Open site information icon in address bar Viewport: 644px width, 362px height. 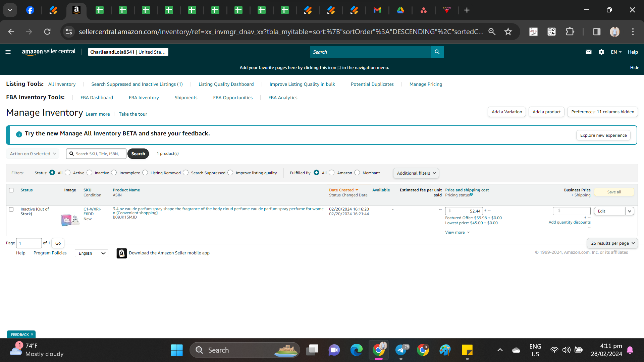pyautogui.click(x=69, y=32)
